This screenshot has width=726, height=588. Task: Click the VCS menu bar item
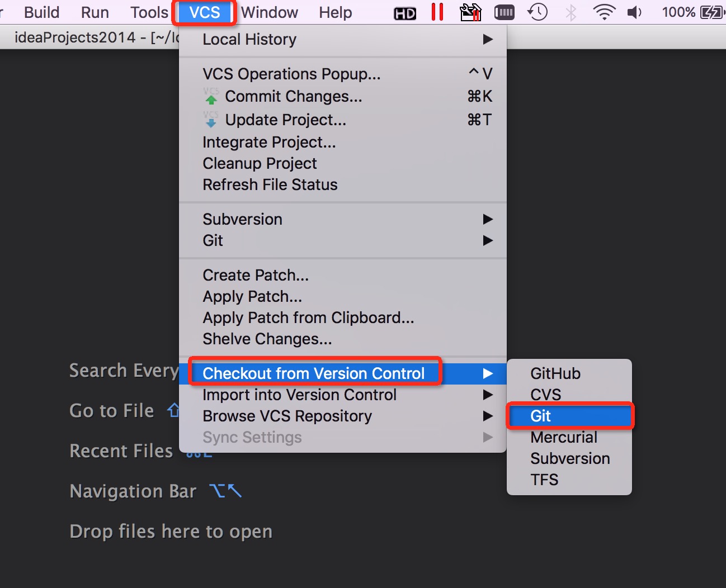204,12
